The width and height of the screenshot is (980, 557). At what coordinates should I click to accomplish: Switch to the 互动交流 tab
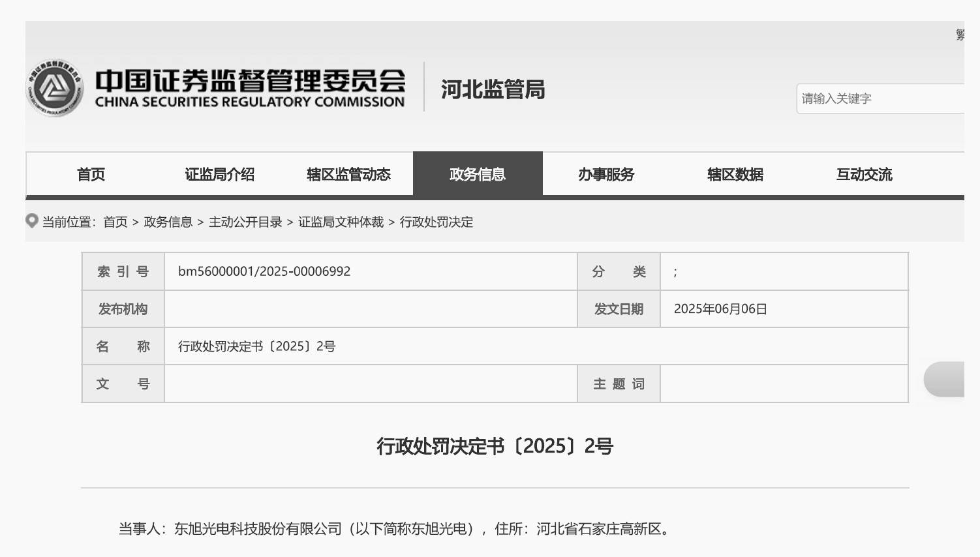(864, 174)
